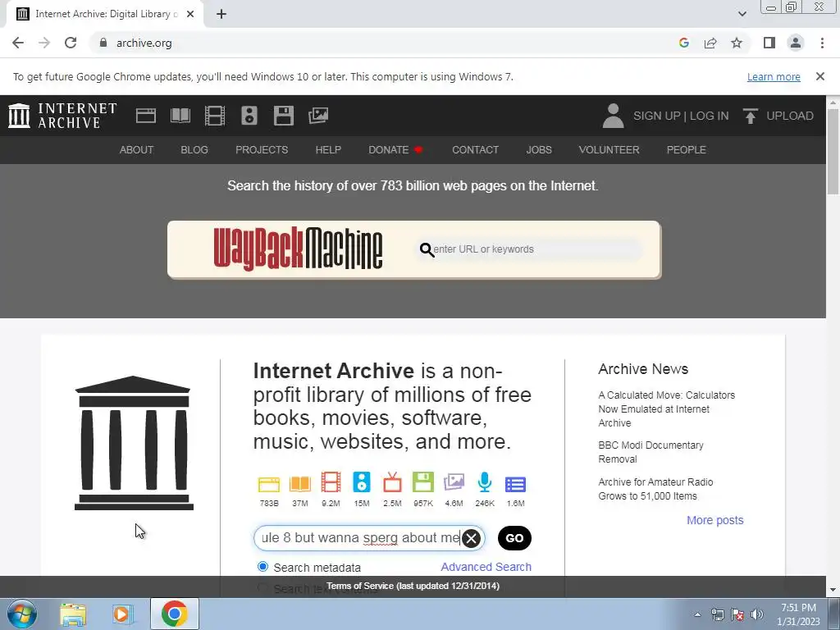Click the Google icon in the address bar

pos(683,43)
